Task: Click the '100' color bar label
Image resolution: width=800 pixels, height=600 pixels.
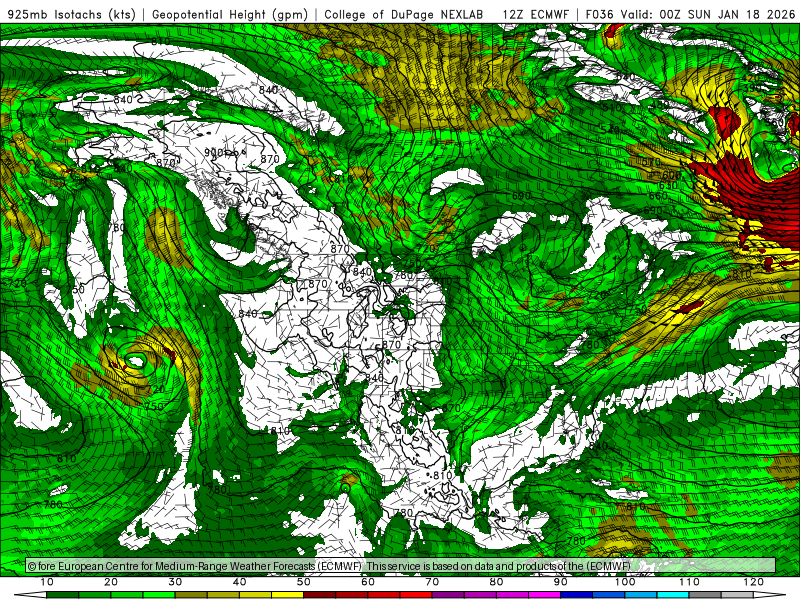Action: 625,582
